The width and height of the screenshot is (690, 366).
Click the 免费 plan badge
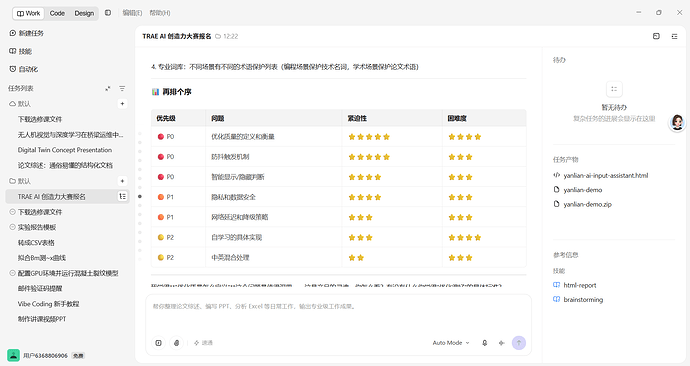[78, 355]
